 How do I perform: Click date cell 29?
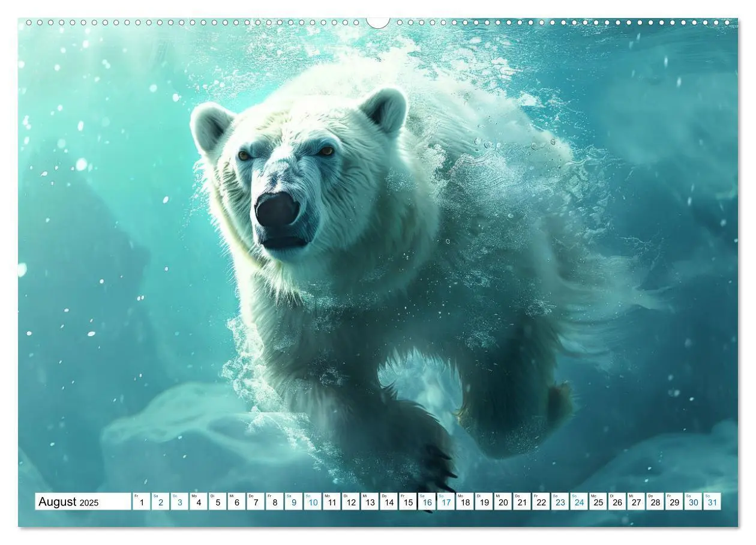674,502
